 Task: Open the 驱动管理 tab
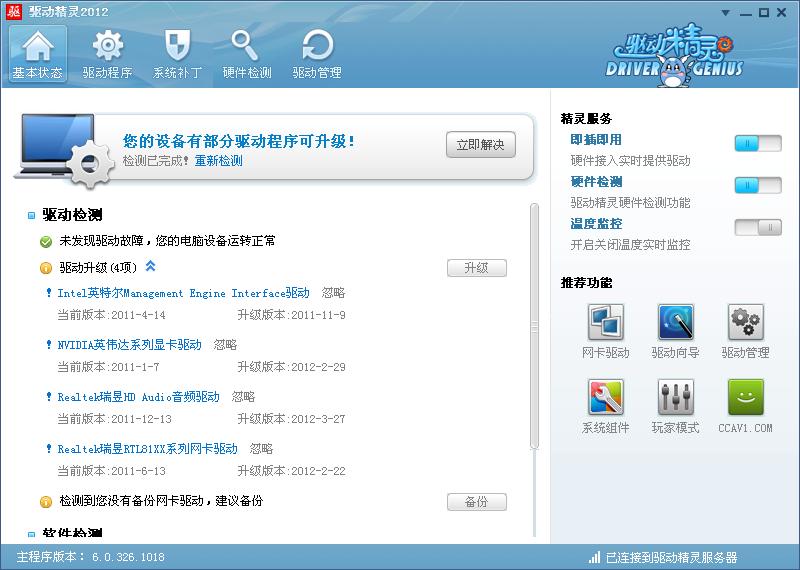coord(317,54)
